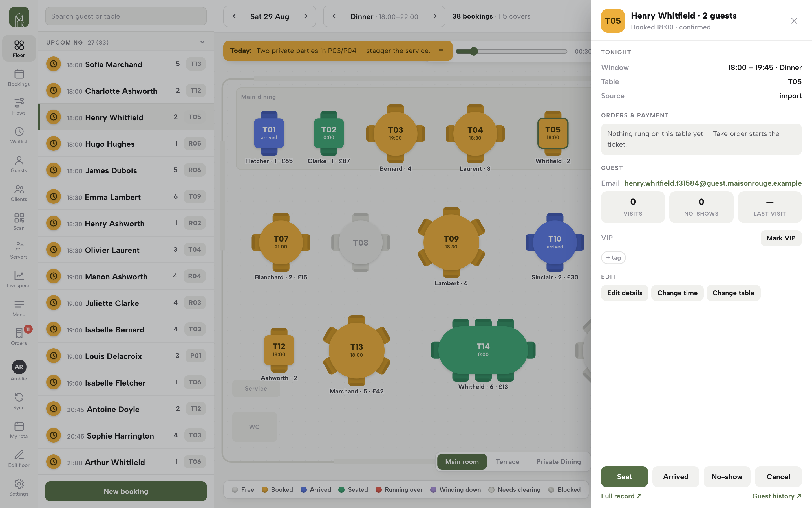Close the Henry Whitfield booking panel
This screenshot has width=812, height=508.
coord(794,21)
